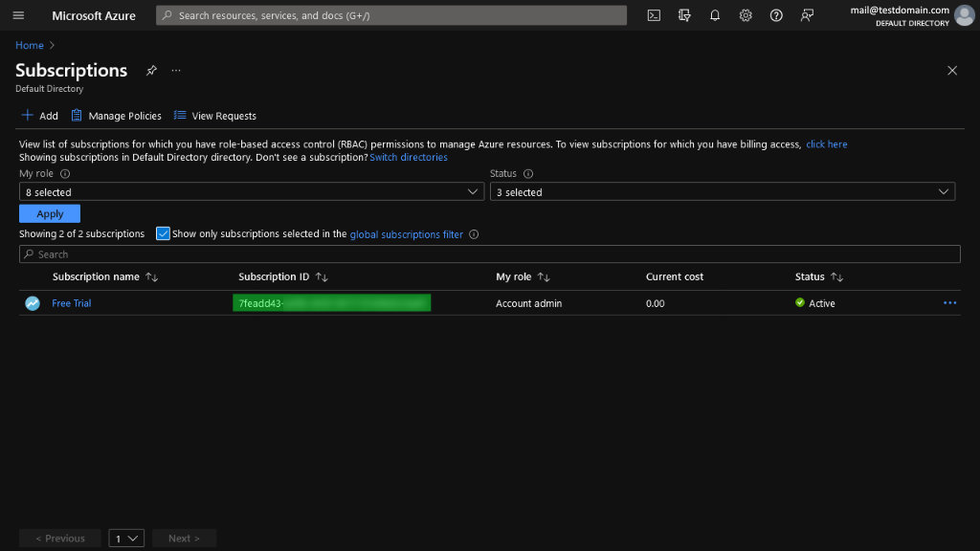Expand the Status filter dropdown

pos(723,191)
